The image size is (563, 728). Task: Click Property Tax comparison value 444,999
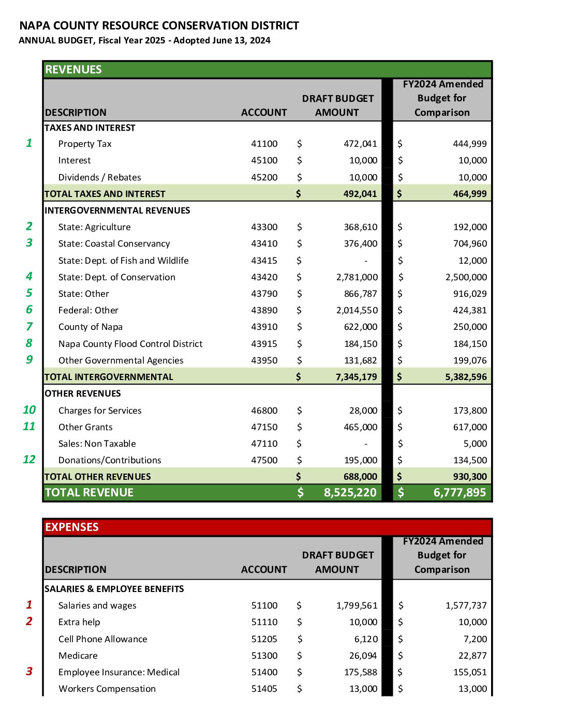(470, 144)
